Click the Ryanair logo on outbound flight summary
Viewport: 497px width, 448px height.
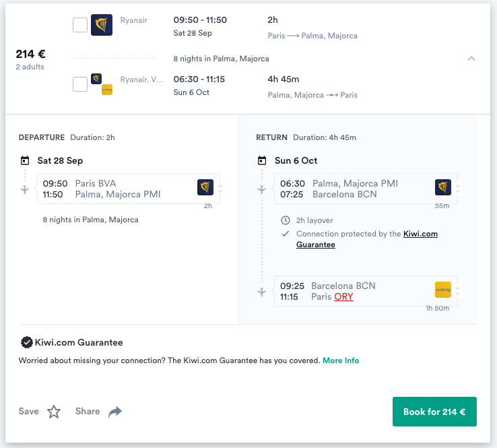point(102,25)
